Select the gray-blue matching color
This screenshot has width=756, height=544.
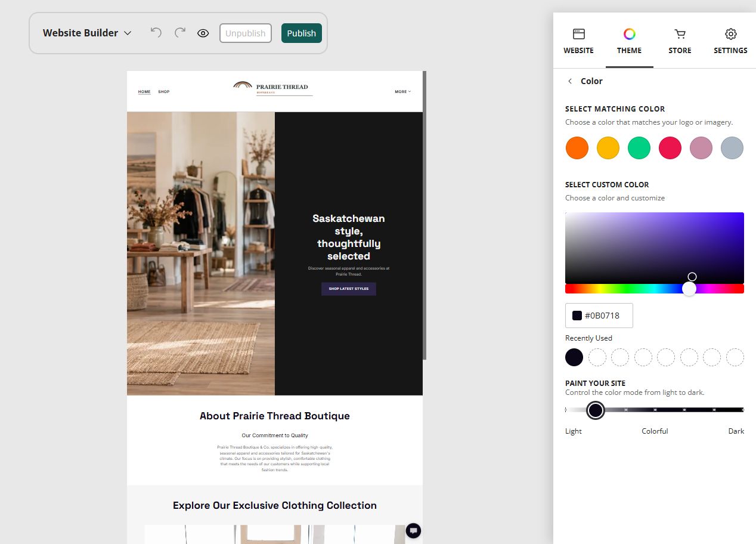732,148
